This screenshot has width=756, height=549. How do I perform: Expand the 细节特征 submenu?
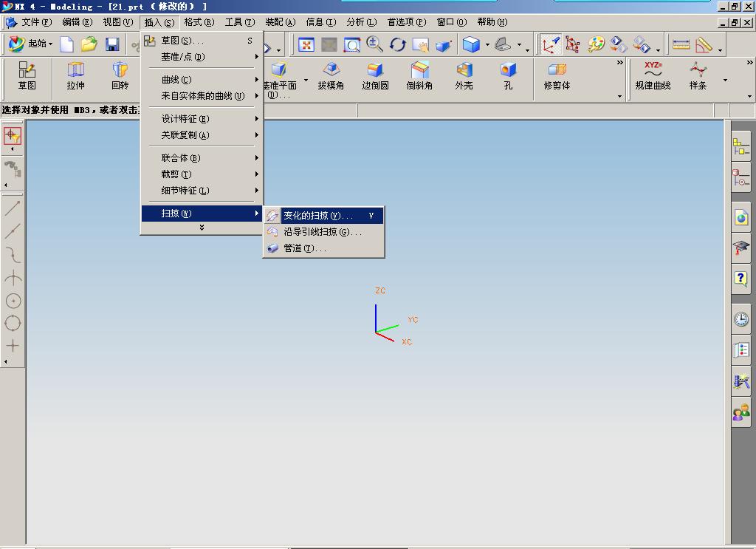202,190
